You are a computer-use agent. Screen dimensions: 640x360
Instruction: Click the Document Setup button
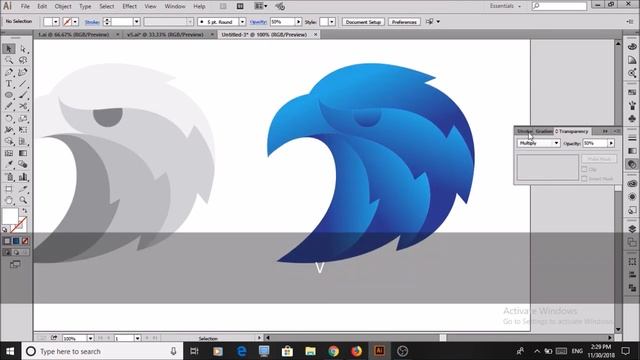point(363,22)
